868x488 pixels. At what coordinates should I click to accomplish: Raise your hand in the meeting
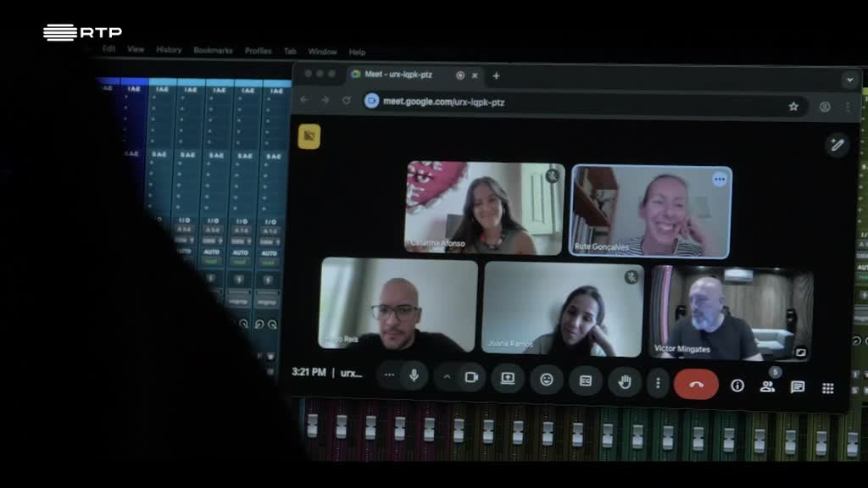(624, 381)
